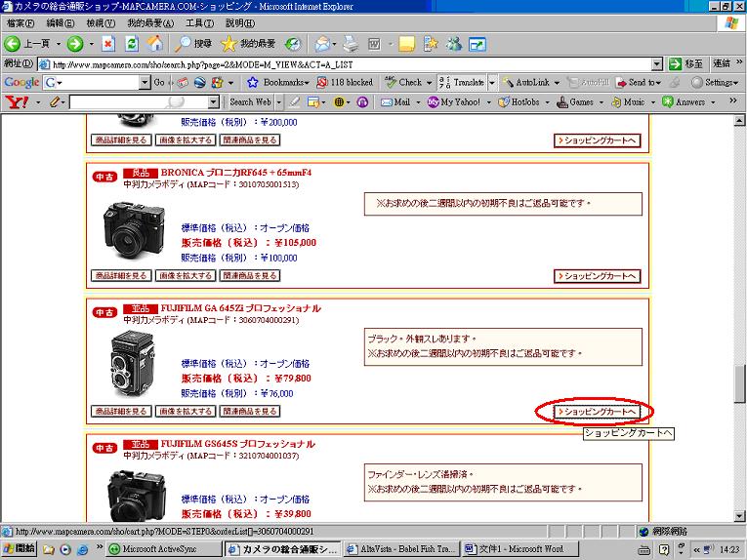Screen dimensions: 747x560
Task: Open My Yahoo! on the toolbar
Action: (454, 101)
